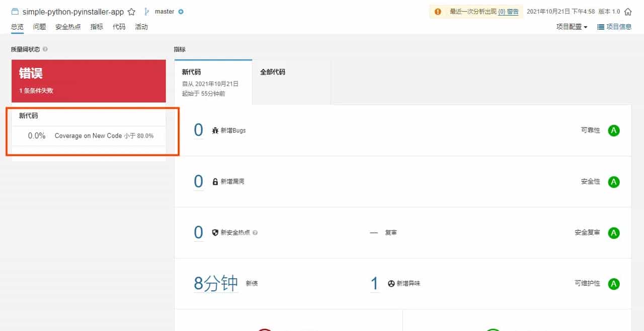Click the help icon beside 新安全热点
Image resolution: width=644 pixels, height=331 pixels.
click(255, 233)
